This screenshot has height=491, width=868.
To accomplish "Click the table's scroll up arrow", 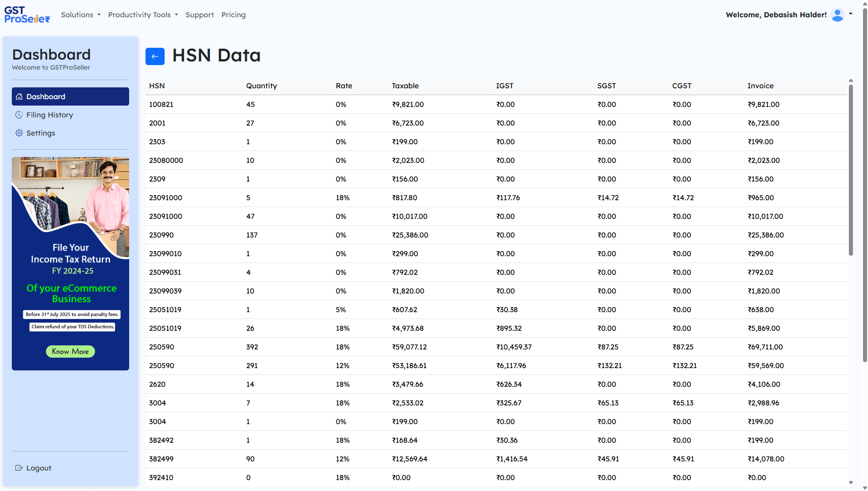I will click(851, 81).
